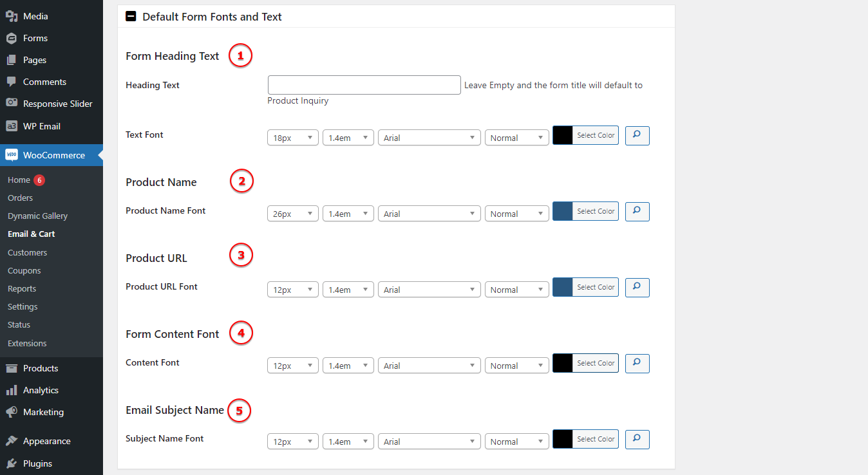This screenshot has height=475, width=868.
Task: Preview the Content Font with magnifier button
Action: pyautogui.click(x=637, y=363)
